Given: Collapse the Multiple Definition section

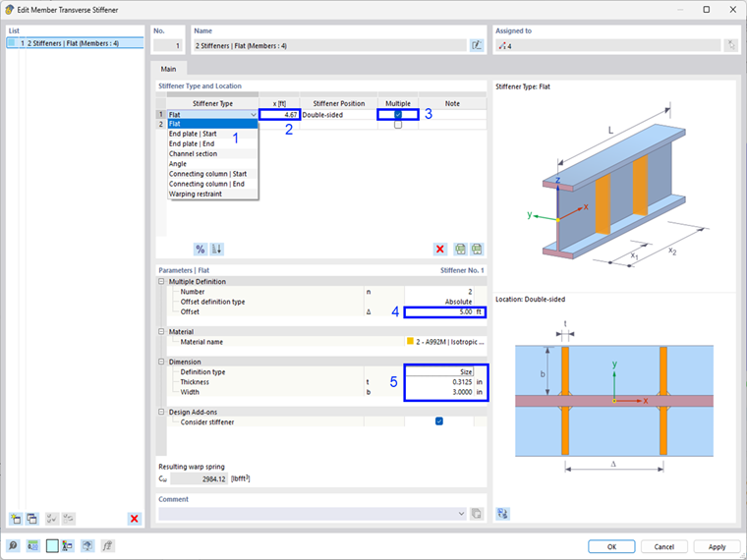Looking at the screenshot, I should [x=161, y=281].
